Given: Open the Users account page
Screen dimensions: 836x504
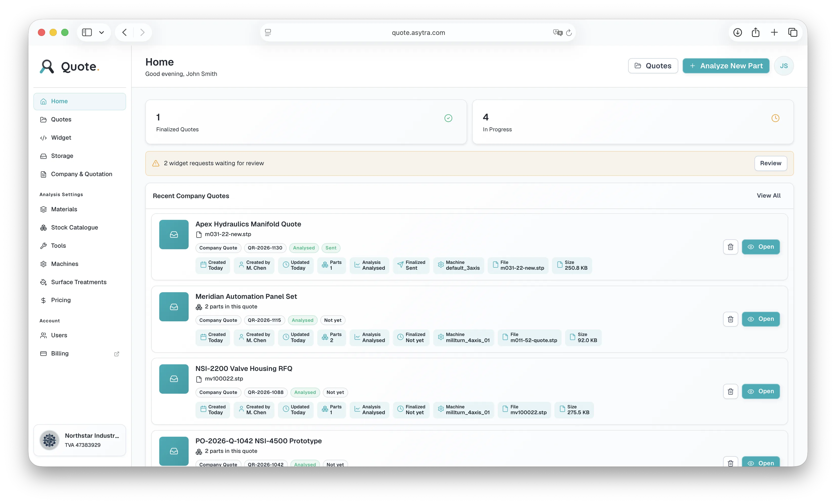Looking at the screenshot, I should (79, 335).
